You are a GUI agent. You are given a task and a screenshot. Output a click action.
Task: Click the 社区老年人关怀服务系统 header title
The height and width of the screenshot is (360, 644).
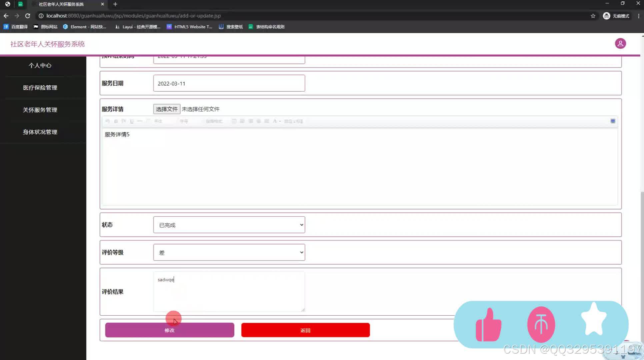[48, 44]
